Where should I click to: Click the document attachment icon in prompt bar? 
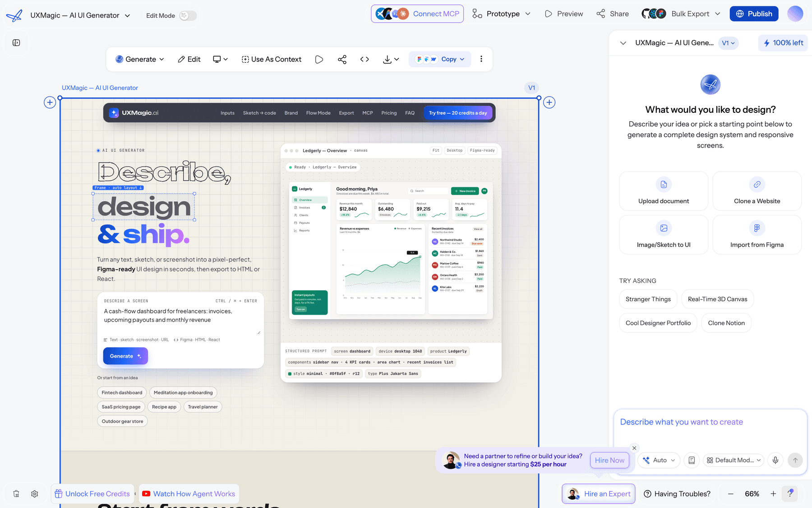(x=692, y=460)
